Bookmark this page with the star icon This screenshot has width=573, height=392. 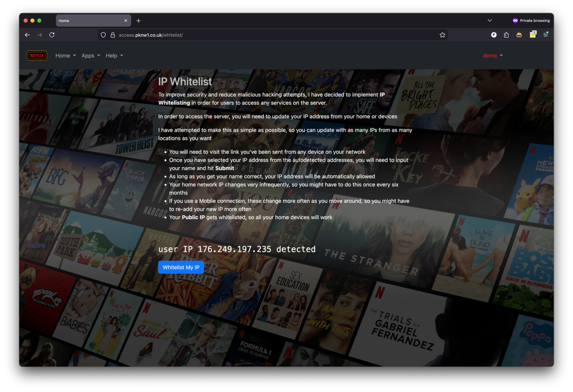click(x=442, y=35)
